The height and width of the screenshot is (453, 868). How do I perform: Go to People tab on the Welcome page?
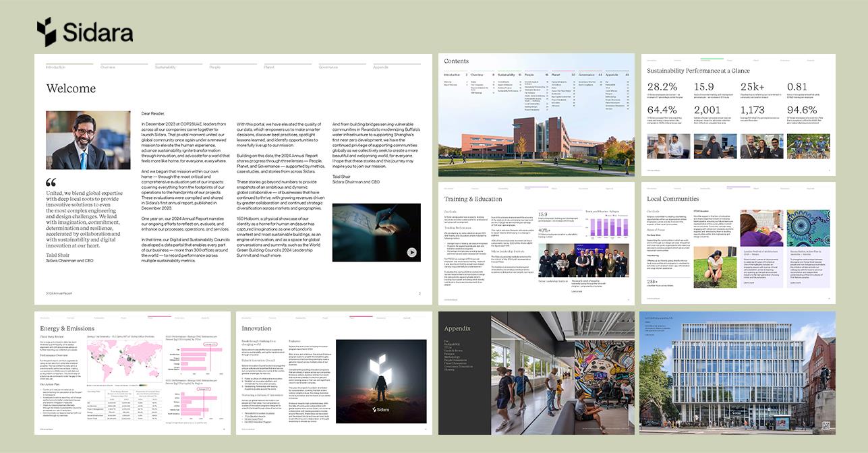click(214, 67)
